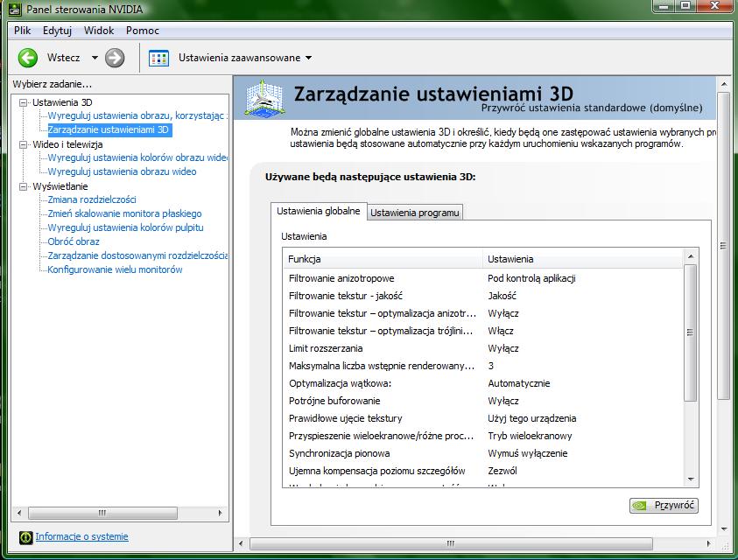Select Obróć obraz in the tree

click(74, 241)
